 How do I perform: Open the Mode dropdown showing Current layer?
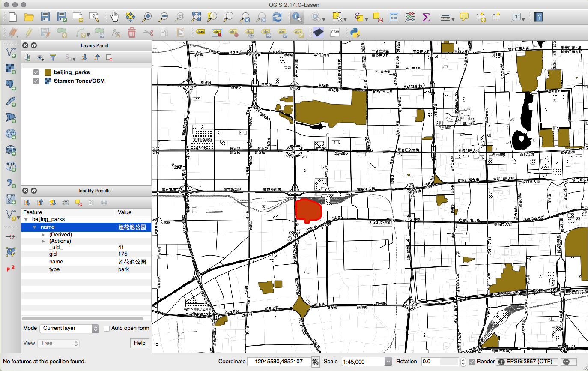(70, 328)
